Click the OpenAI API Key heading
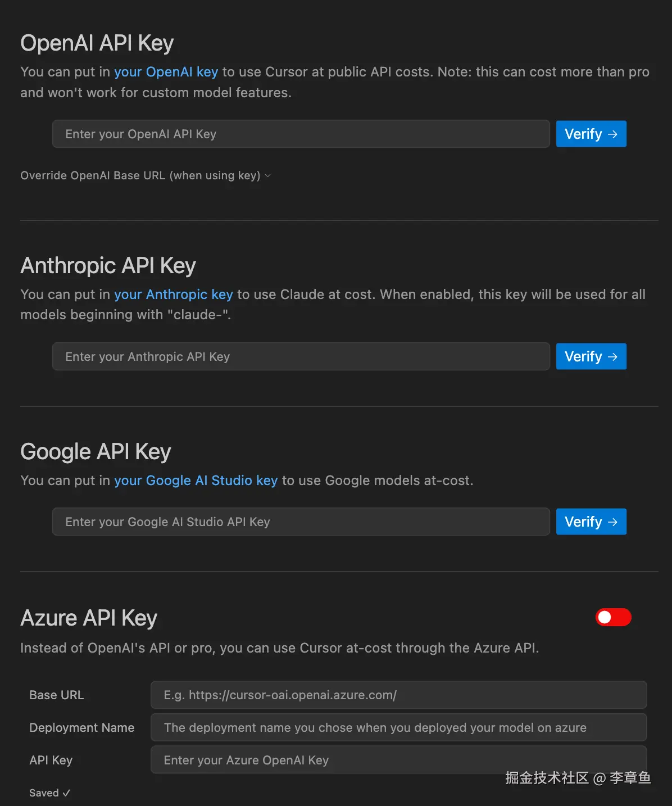 click(97, 43)
